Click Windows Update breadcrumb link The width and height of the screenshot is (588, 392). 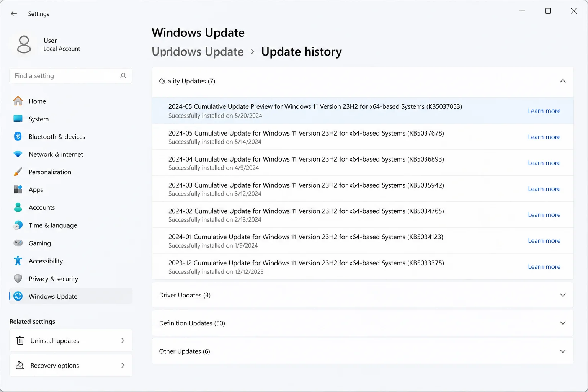(198, 52)
